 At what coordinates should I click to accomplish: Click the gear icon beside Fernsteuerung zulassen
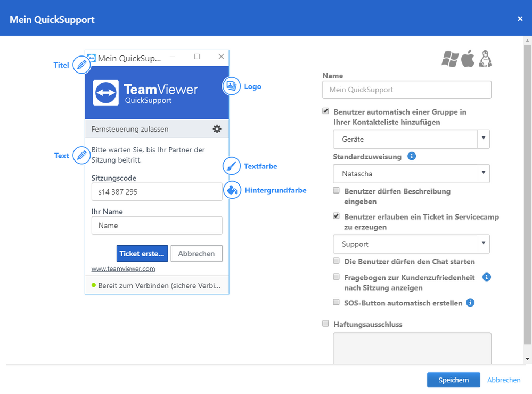[x=217, y=128]
